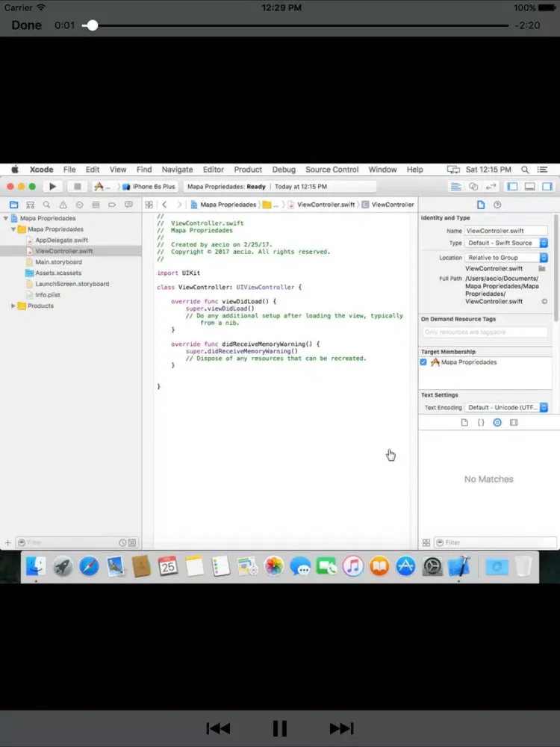Toggle the Navigator panel visibility
This screenshot has height=747, width=560.
tap(512, 186)
